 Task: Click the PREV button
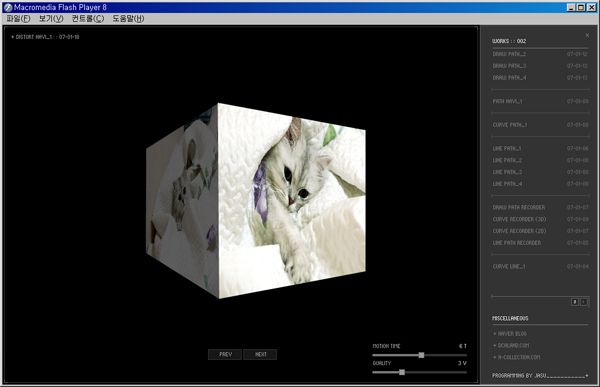(225, 354)
